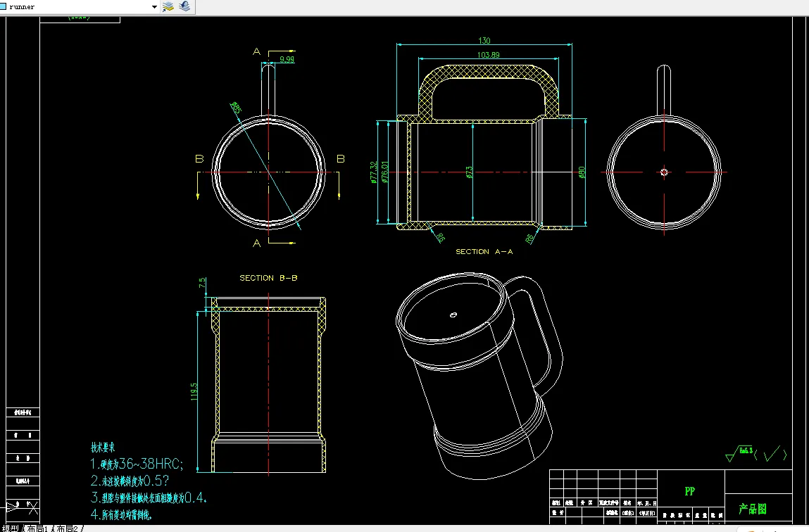
Task: Select the 103.89 dimension text
Action: pos(488,55)
